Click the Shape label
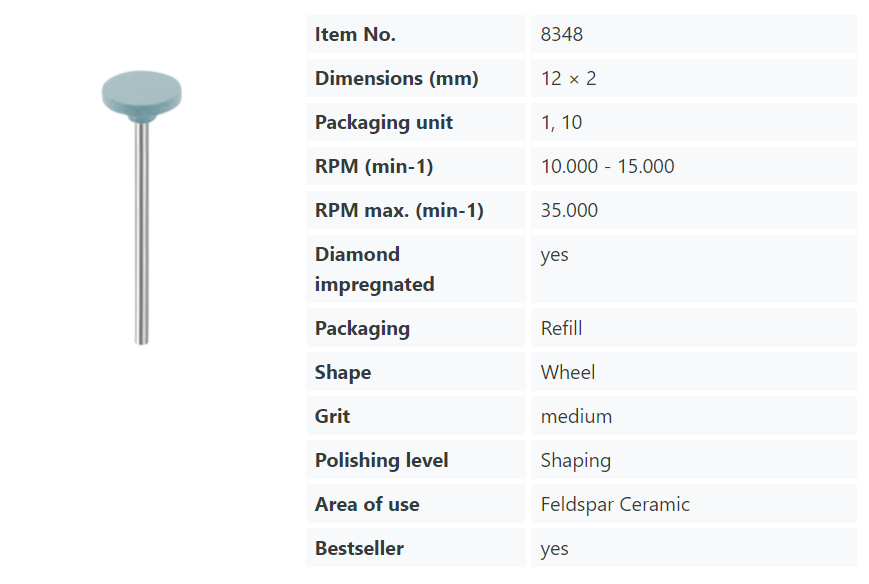869x584 pixels. pos(343,372)
